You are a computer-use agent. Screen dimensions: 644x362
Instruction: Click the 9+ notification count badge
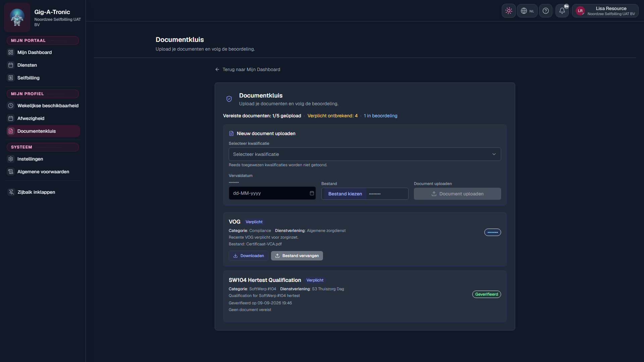566,6
